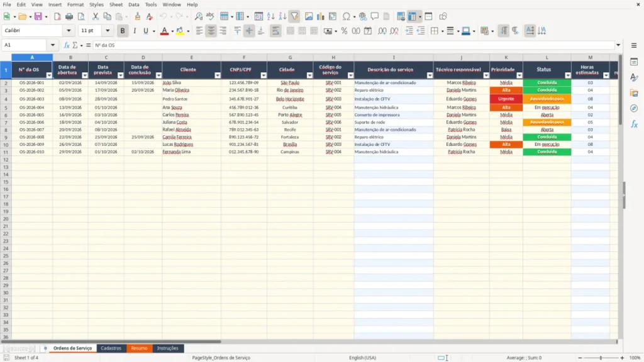Click the Format as Percent icon

(344, 31)
